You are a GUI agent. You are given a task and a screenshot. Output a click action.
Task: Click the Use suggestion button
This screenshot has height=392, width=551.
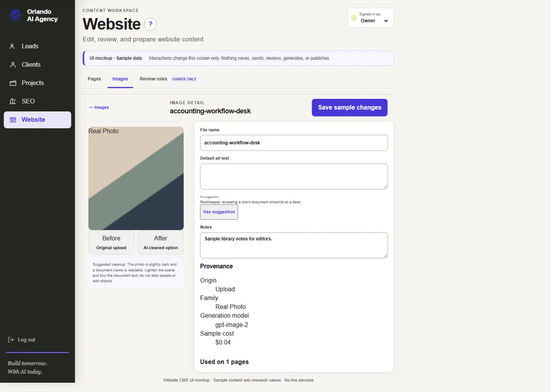[x=219, y=212]
